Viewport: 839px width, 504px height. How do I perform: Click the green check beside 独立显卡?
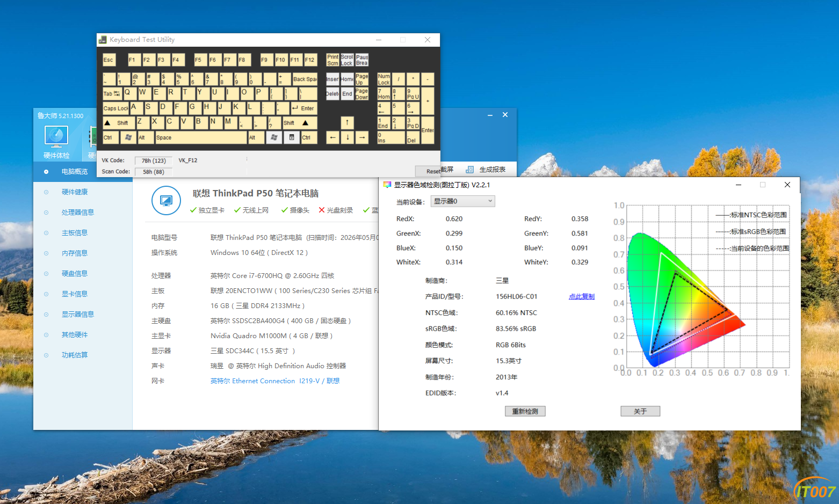193,210
